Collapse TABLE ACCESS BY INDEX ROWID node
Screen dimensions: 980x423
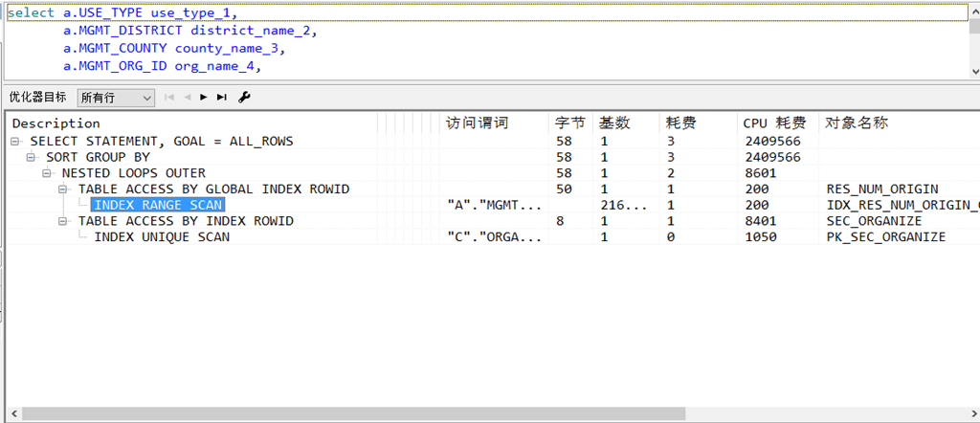[x=62, y=221]
